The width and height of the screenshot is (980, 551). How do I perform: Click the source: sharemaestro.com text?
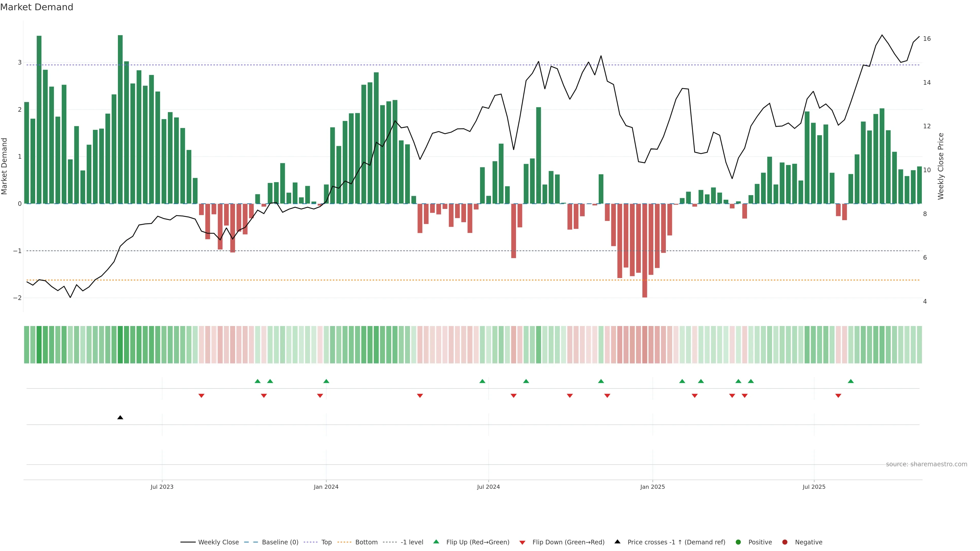pos(926,464)
